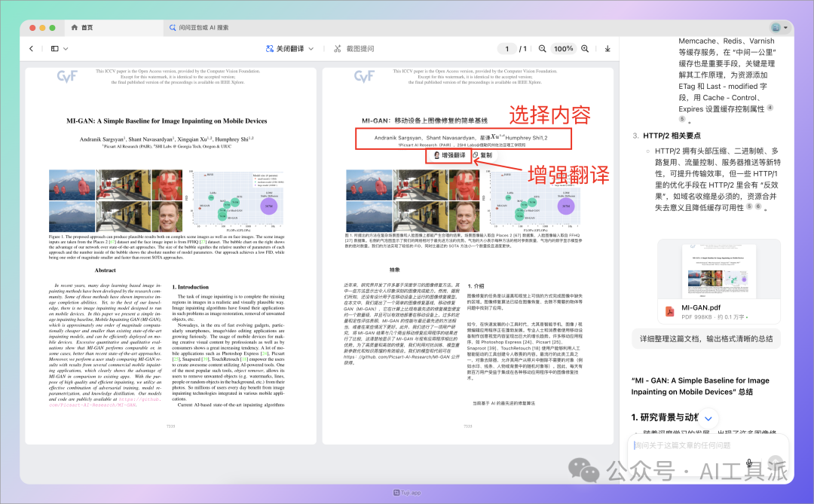Click the scroll-to-bottom arrow in chat

tap(709, 417)
